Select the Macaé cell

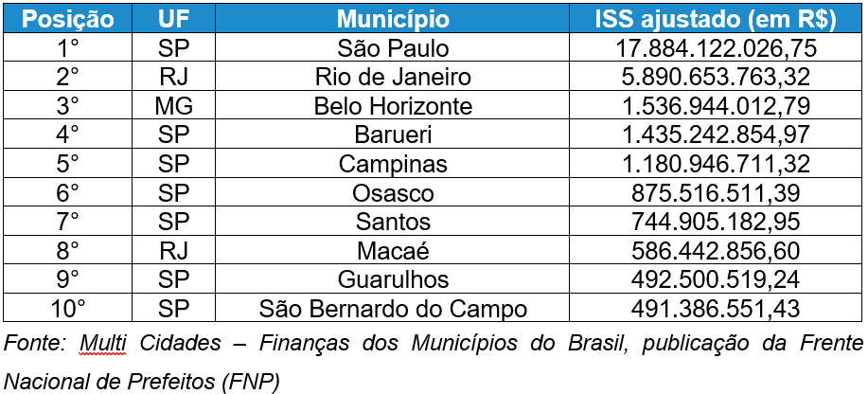(393, 251)
